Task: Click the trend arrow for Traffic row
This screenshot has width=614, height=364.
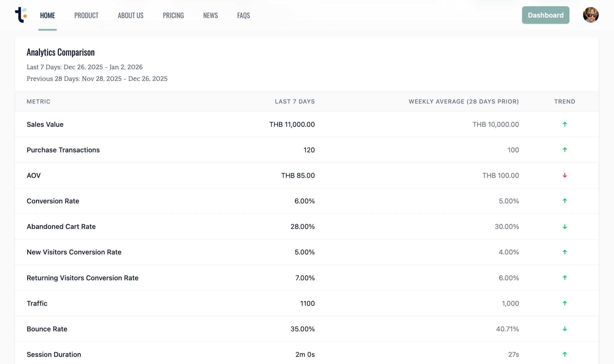Action: tap(565, 303)
